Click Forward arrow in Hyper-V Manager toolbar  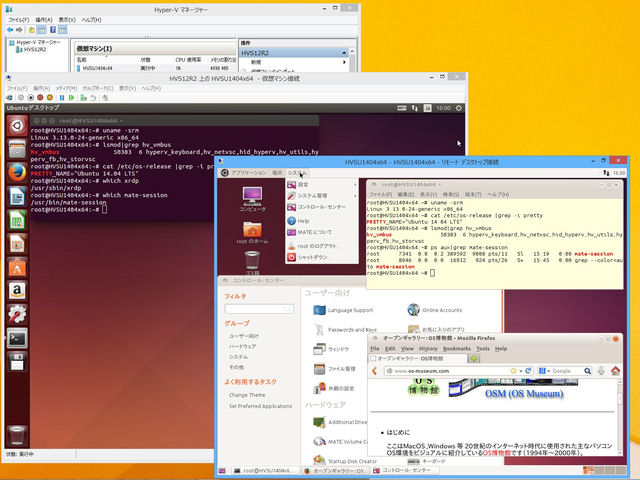point(19,30)
